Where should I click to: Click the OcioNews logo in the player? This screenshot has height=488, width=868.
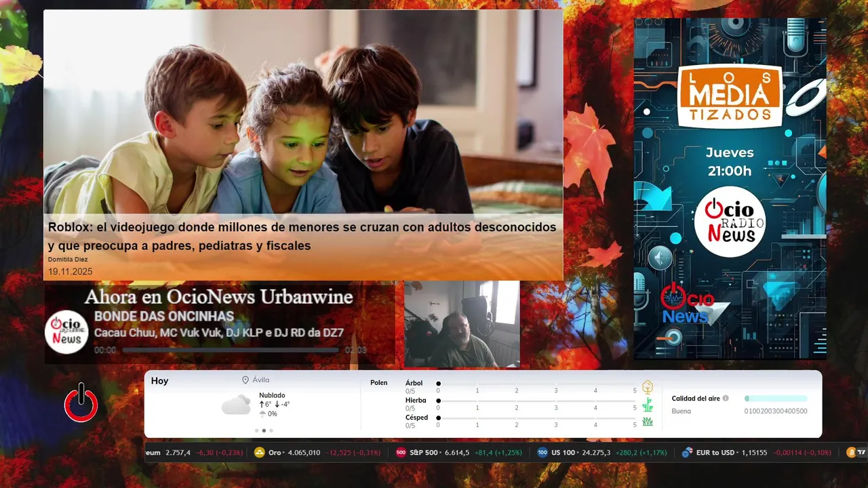(x=66, y=331)
